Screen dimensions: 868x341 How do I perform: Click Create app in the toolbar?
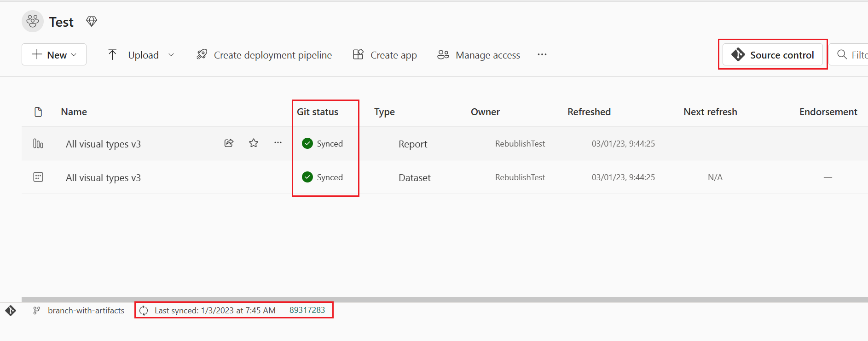pyautogui.click(x=385, y=55)
